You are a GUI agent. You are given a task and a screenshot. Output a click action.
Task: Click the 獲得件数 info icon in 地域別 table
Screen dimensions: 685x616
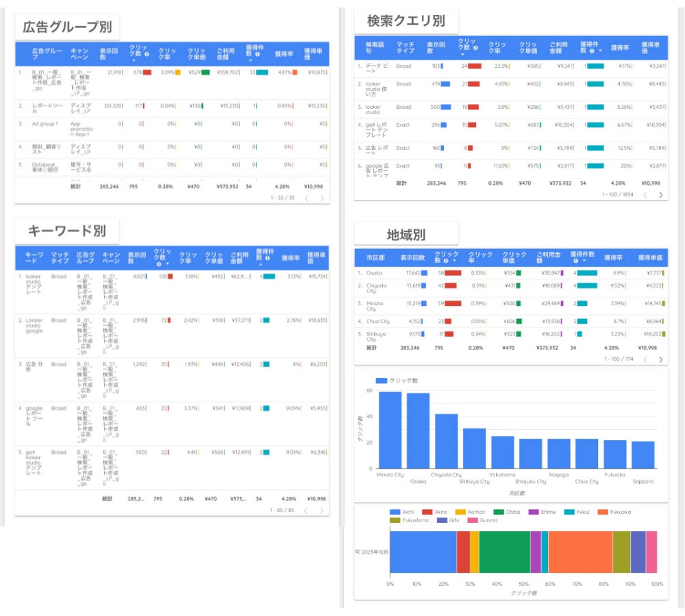pos(576,261)
